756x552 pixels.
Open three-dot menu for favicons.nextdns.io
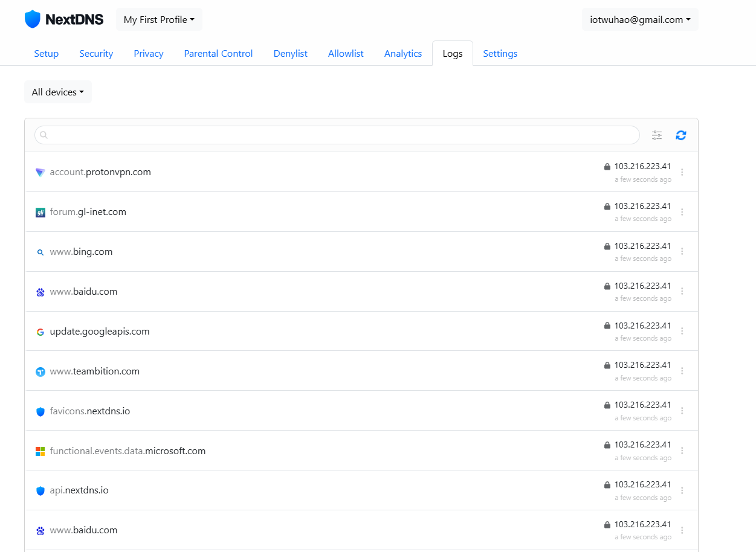(x=682, y=411)
